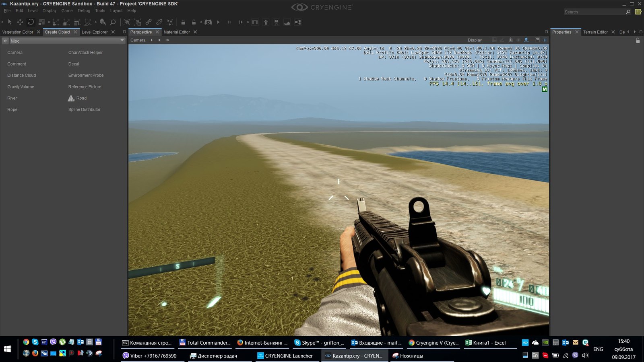Viewport: 644px width, 362px height.
Task: Open the Game menu
Action: (67, 11)
